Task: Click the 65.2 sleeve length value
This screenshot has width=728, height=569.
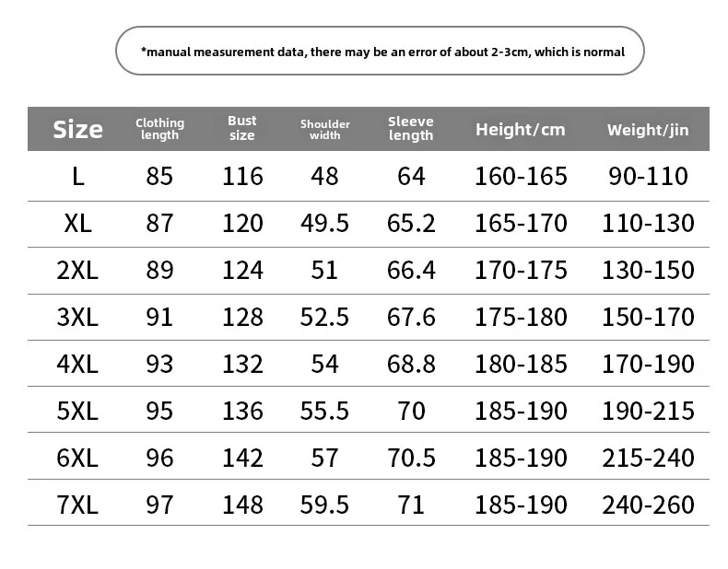Action: (x=411, y=223)
